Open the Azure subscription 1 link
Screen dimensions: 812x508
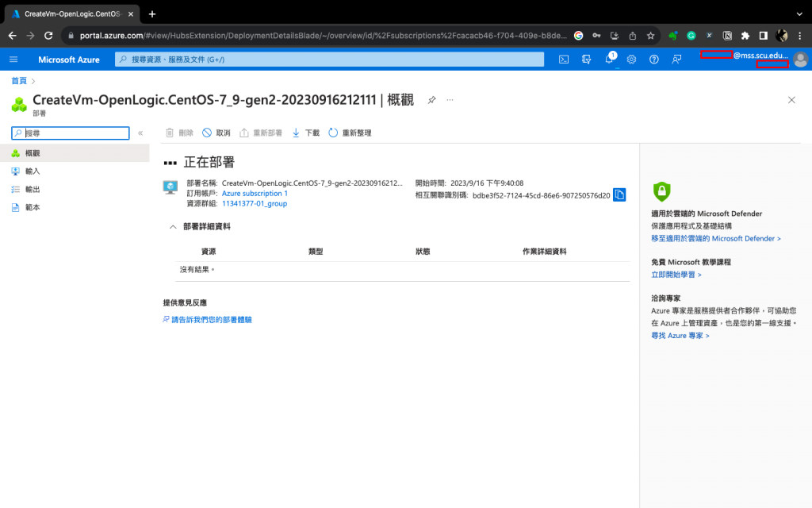click(x=255, y=194)
